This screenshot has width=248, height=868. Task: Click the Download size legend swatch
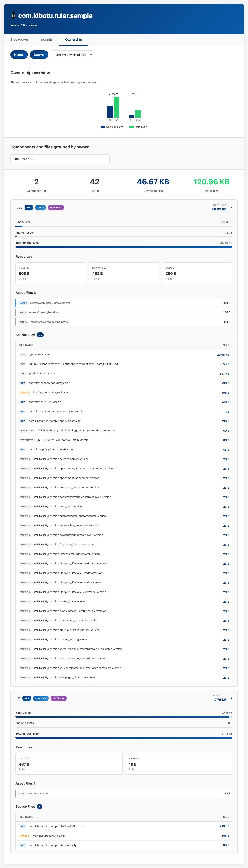click(103, 127)
